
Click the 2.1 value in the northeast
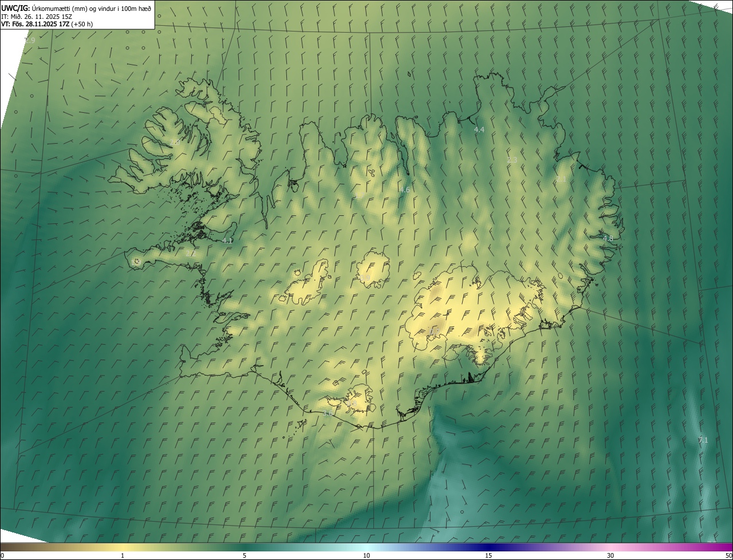561,179
